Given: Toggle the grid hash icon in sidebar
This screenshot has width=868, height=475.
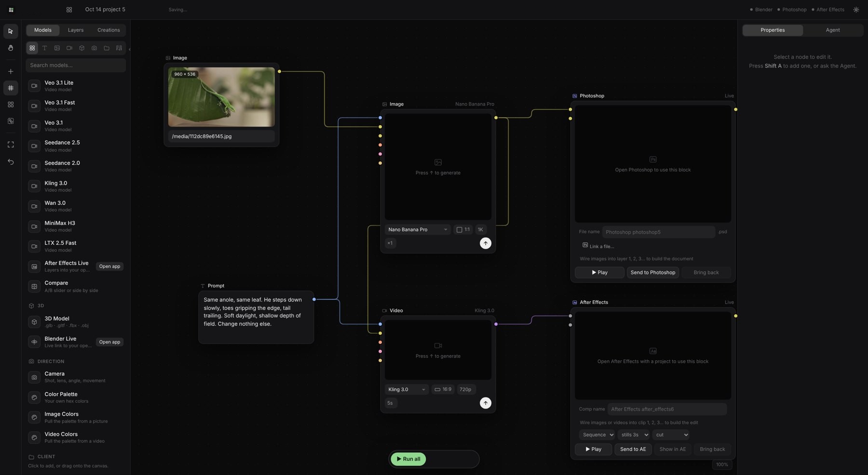Looking at the screenshot, I should [11, 88].
